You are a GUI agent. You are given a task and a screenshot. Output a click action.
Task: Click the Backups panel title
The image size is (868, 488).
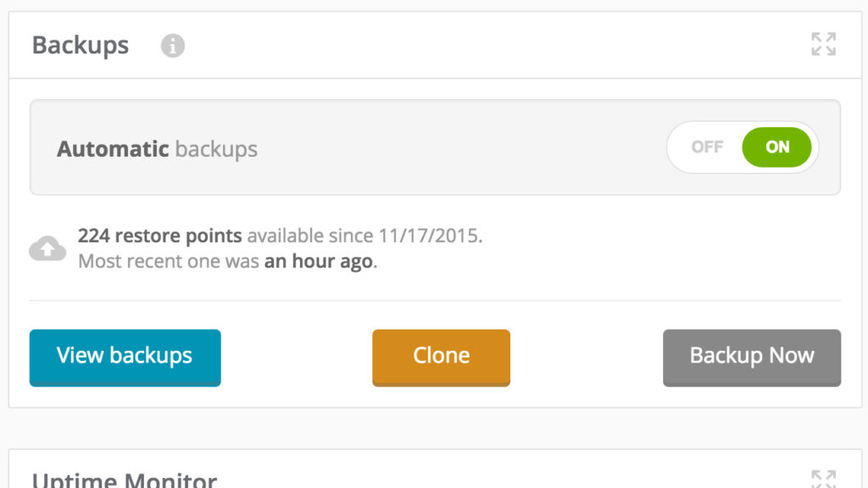(x=81, y=46)
